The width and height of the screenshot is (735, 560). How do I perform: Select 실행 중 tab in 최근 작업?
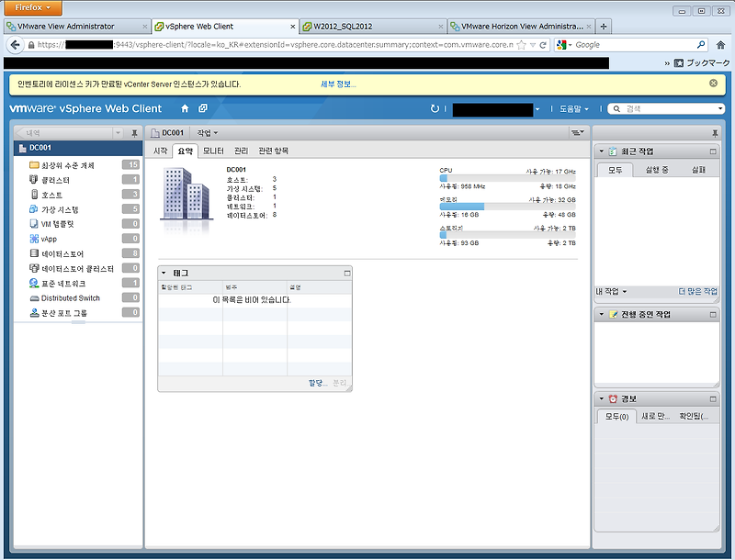(x=657, y=170)
